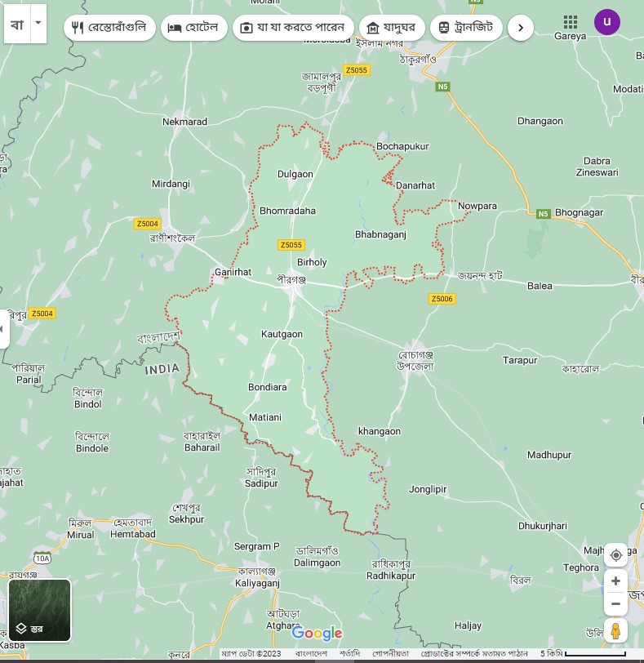The image size is (644, 663).
Task: Click the Z5055 road shield near Birholy
Action: (x=291, y=245)
